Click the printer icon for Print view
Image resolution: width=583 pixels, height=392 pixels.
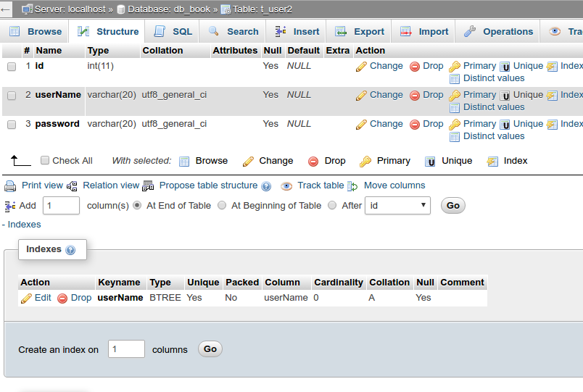pyautogui.click(x=10, y=185)
